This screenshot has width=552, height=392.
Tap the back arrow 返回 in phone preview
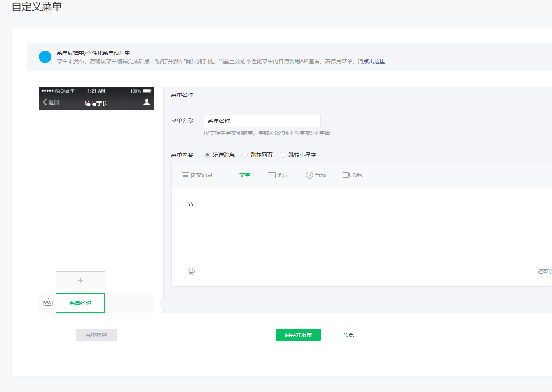point(51,102)
